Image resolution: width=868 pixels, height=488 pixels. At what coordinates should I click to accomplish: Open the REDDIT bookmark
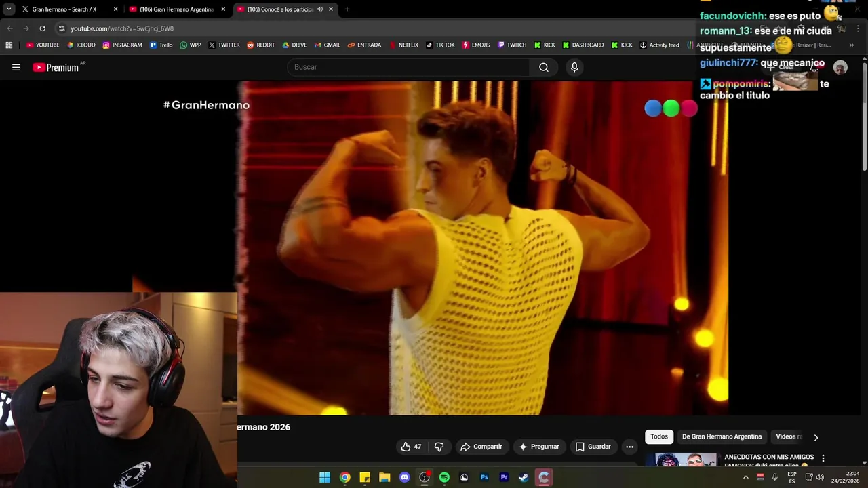261,45
